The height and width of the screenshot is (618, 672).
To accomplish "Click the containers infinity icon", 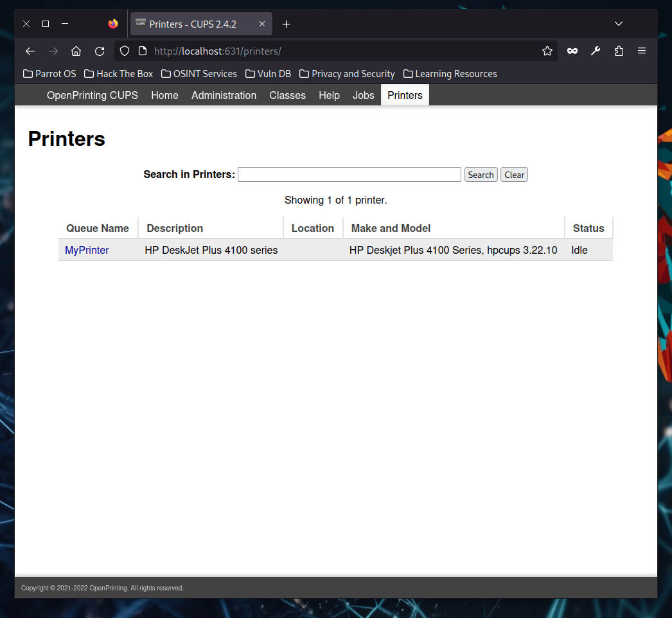I will [572, 51].
